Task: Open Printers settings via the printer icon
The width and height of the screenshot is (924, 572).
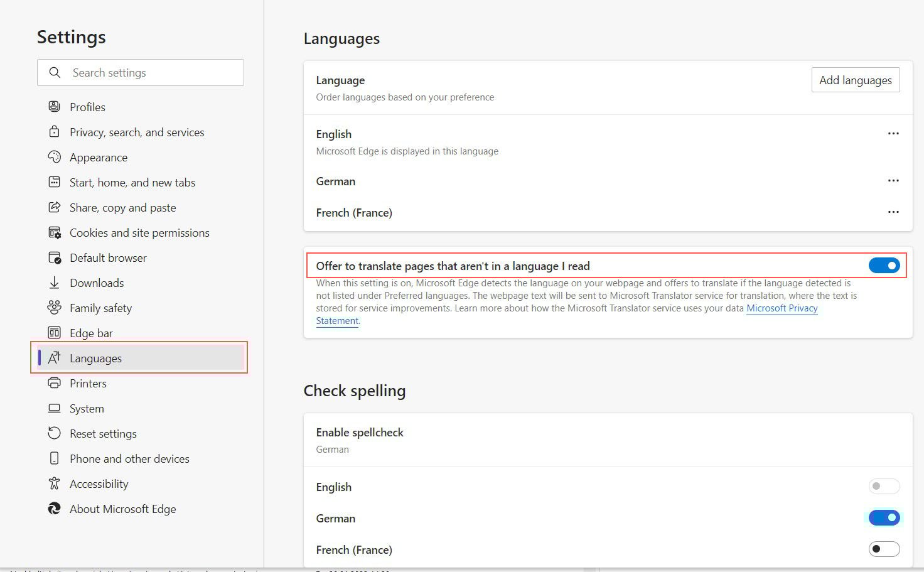Action: (x=55, y=383)
